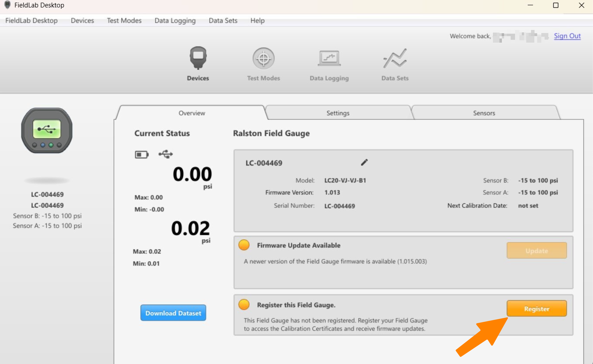Click the USB connection status icon
593x364 pixels.
coord(166,154)
